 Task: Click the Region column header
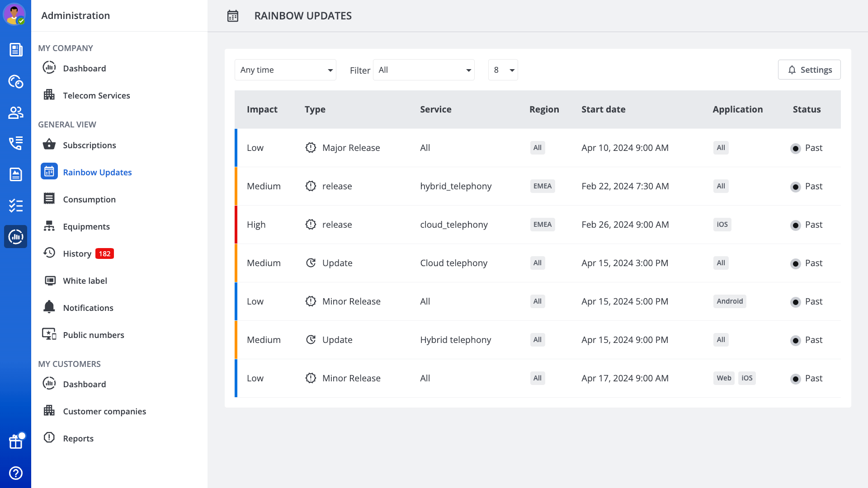[x=544, y=109]
